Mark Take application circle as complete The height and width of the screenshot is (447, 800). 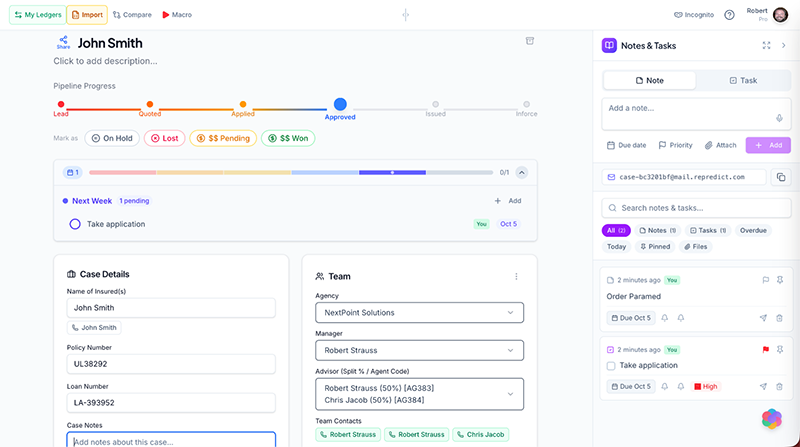tap(75, 224)
